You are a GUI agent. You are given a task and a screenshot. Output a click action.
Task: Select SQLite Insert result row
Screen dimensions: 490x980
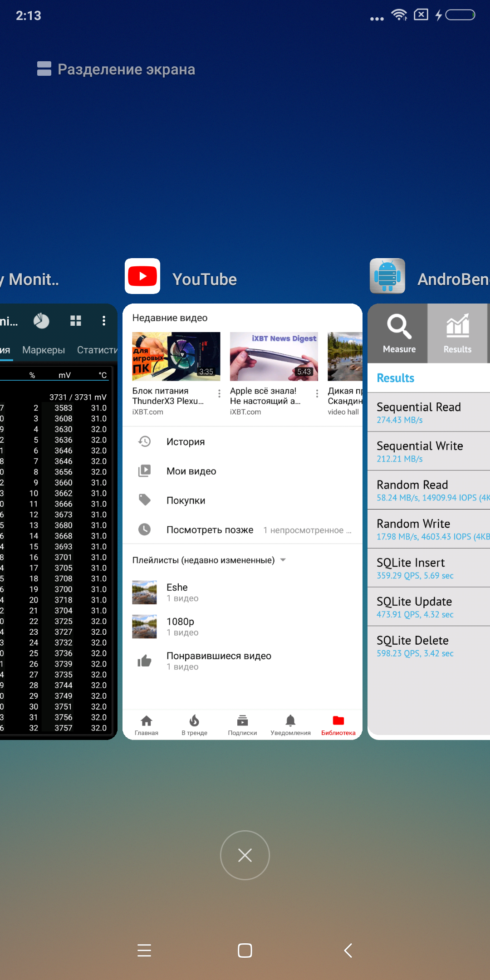(429, 568)
